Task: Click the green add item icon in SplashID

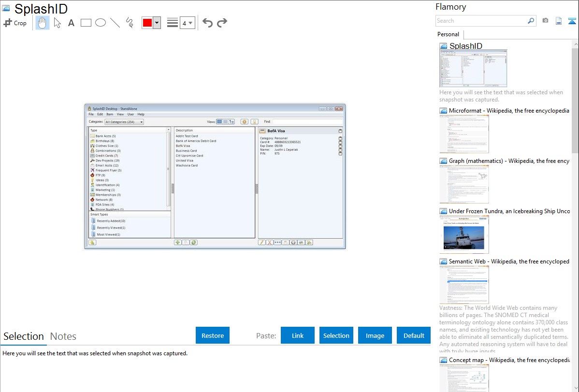Action: pos(177,242)
